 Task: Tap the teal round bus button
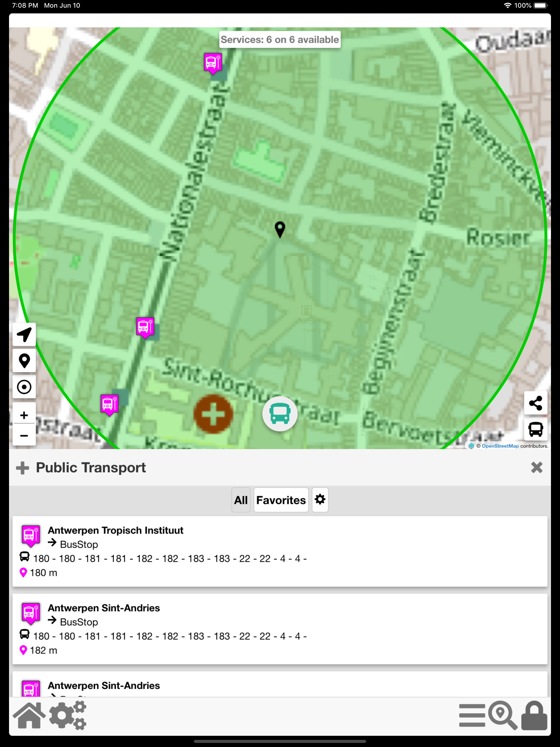(x=280, y=414)
